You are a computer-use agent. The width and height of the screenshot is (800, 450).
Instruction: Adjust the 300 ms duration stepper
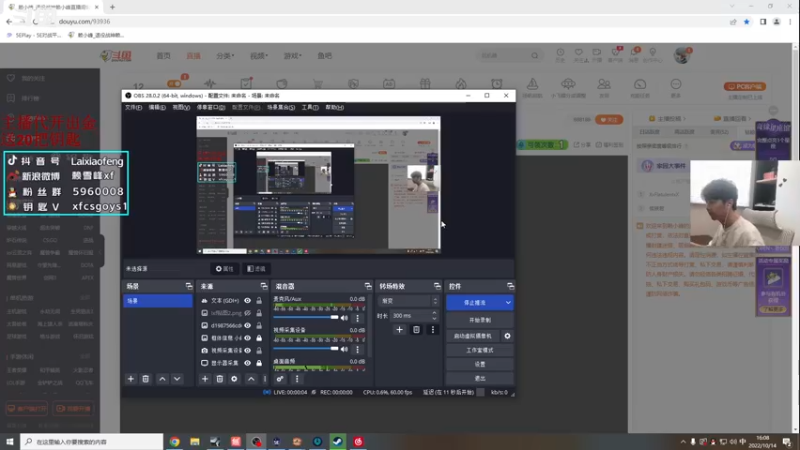tap(434, 316)
